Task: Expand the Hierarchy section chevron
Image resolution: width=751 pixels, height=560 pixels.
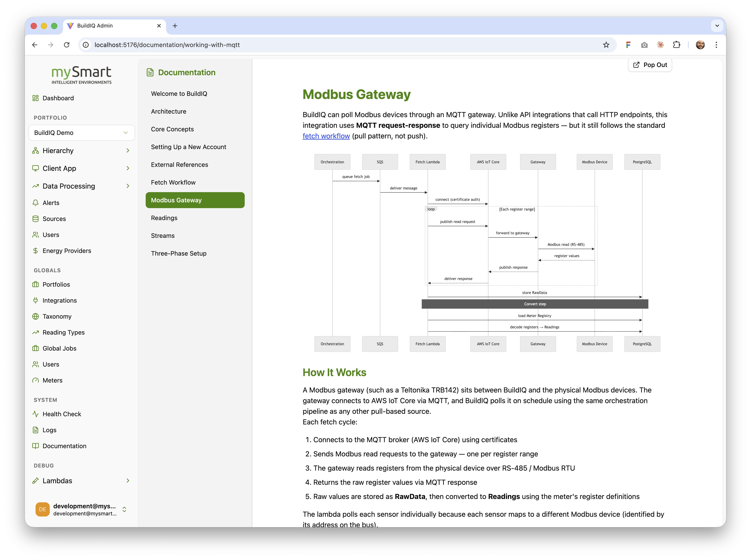Action: [x=128, y=150]
